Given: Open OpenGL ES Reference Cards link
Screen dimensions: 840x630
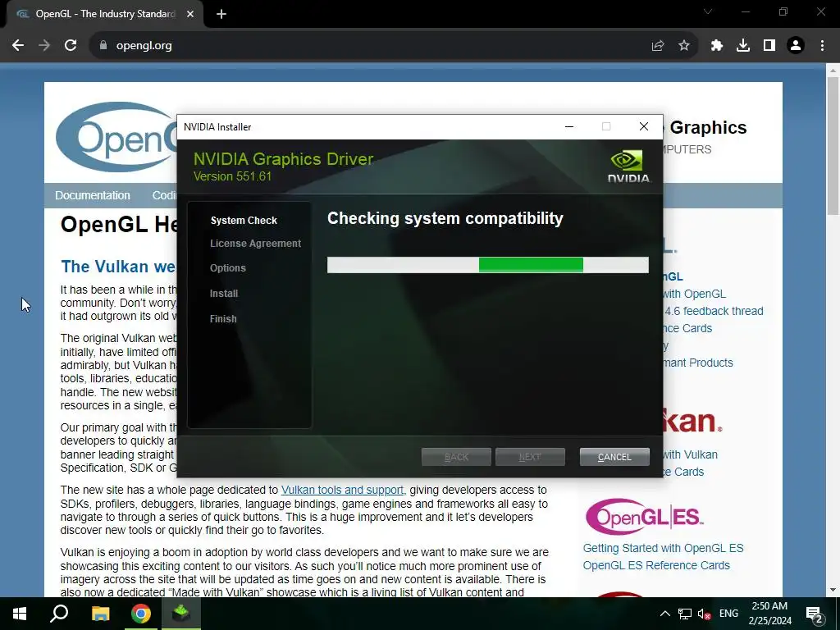Looking at the screenshot, I should (x=656, y=565).
